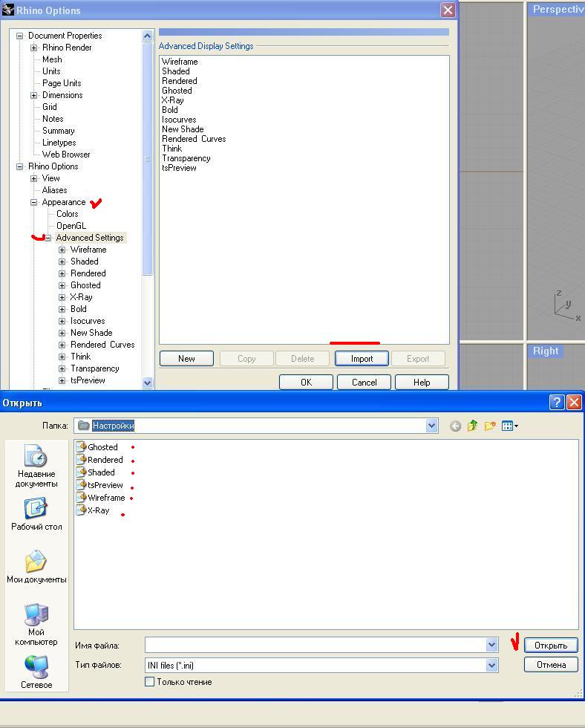Viewport: 585px width, 728px height.
Task: Collapse the Appearance tree node
Action: pyautogui.click(x=33, y=202)
